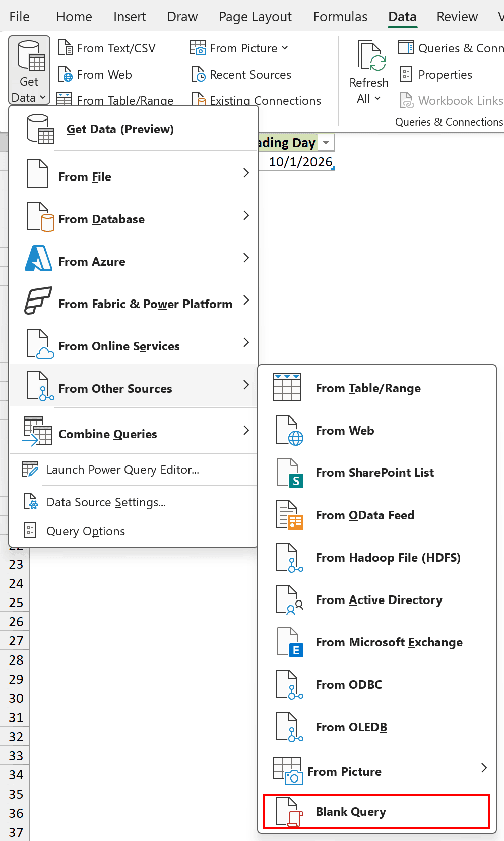The height and width of the screenshot is (841, 504).
Task: Click the Blank Query scroll icon
Action: 290,812
